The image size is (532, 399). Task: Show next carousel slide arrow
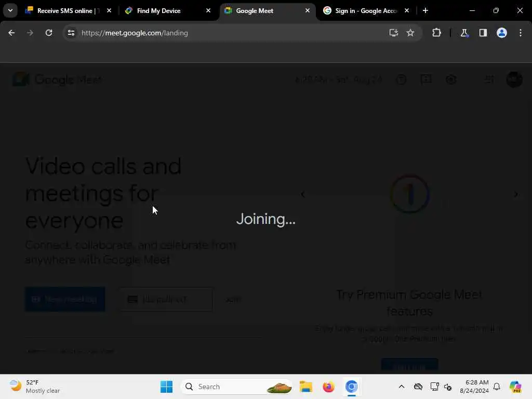click(x=516, y=194)
